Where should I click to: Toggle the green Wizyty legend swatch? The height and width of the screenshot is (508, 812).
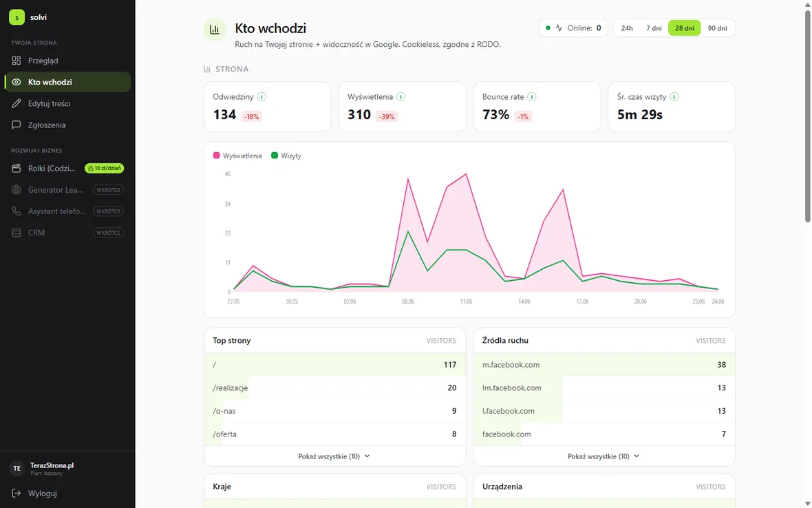(x=275, y=156)
